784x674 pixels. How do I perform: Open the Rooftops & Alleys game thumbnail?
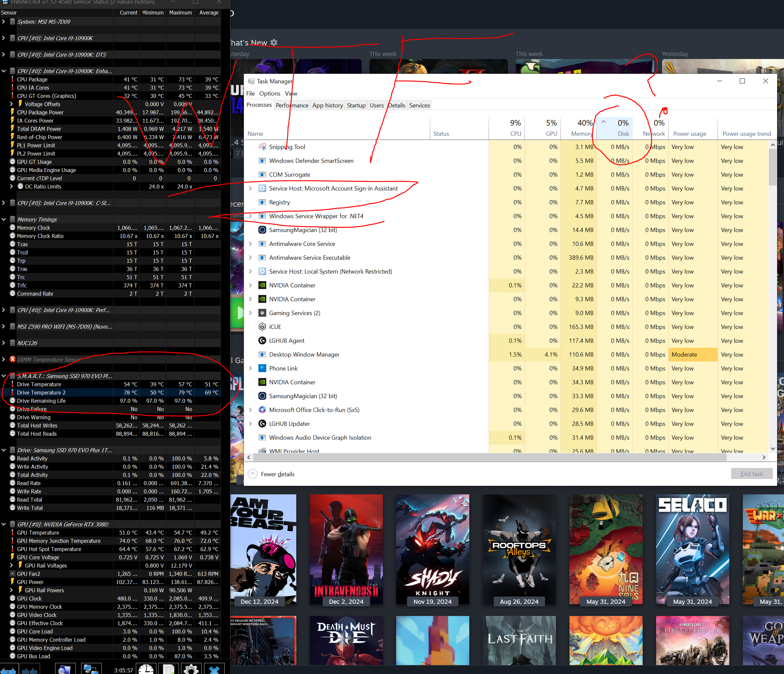click(519, 549)
